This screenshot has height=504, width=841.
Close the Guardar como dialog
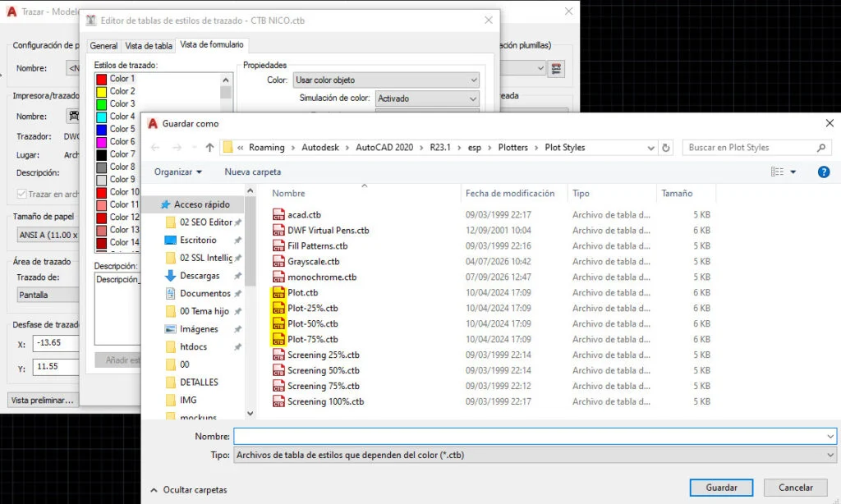coord(830,123)
